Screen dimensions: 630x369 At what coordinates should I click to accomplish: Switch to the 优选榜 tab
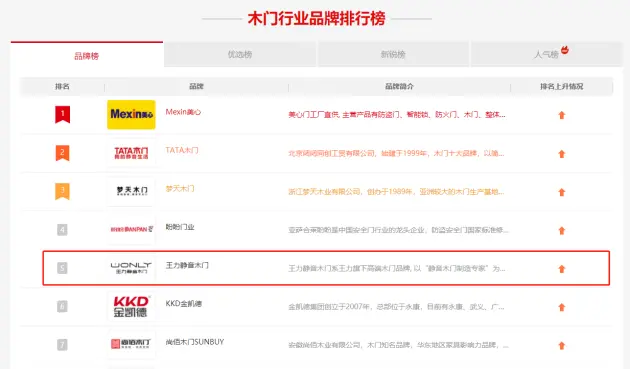pyautogui.click(x=240, y=54)
